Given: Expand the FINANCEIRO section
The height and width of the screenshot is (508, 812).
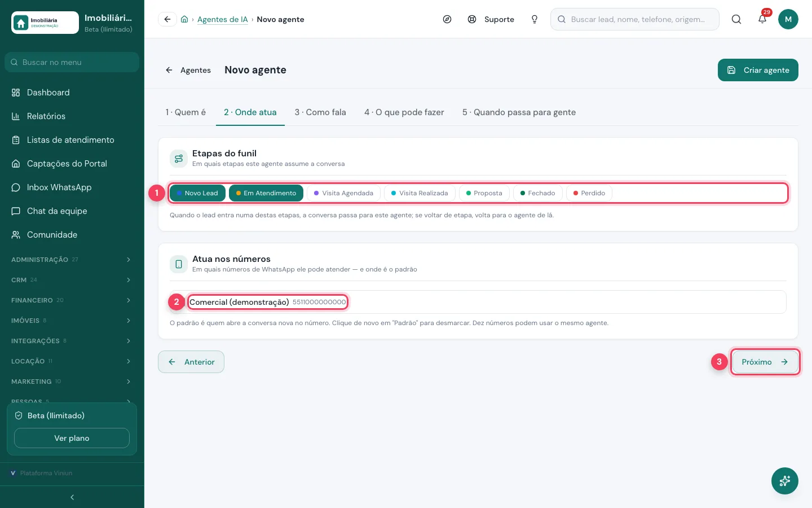Looking at the screenshot, I should 71,300.
